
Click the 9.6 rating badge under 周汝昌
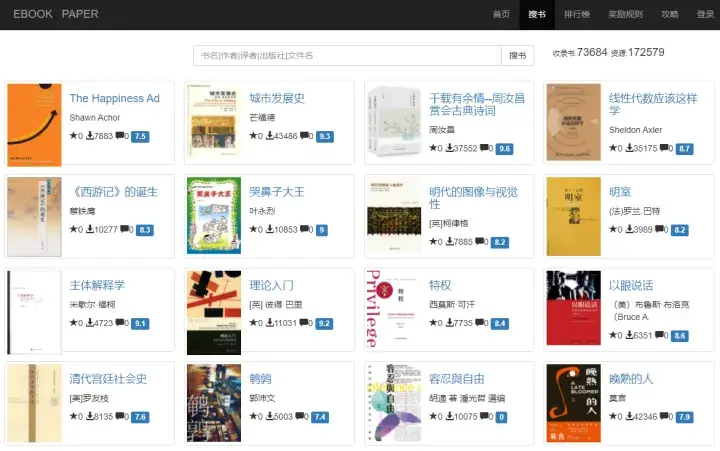[504, 149]
